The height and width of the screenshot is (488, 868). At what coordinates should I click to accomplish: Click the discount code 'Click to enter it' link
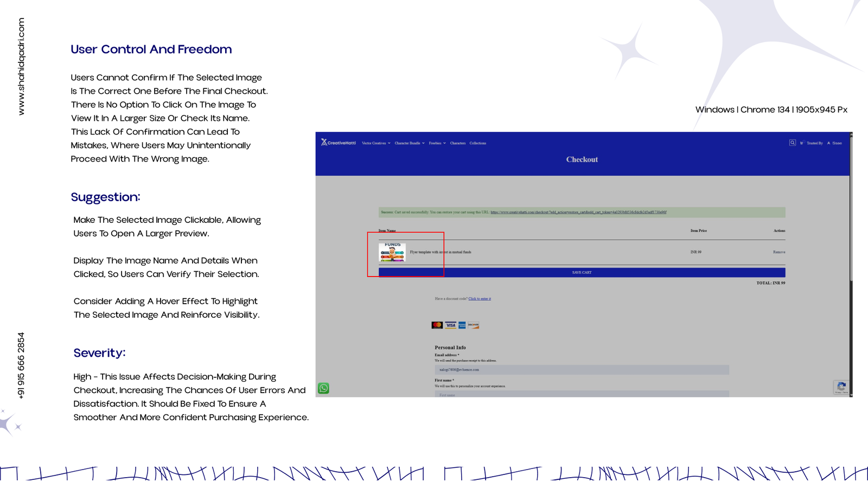[x=480, y=299]
